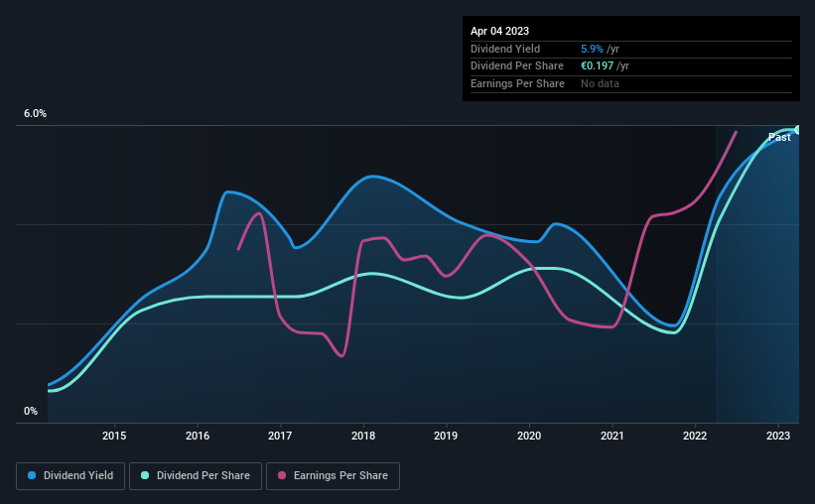Click the 2022 x-axis label
The height and width of the screenshot is (504, 815).
tap(695, 436)
